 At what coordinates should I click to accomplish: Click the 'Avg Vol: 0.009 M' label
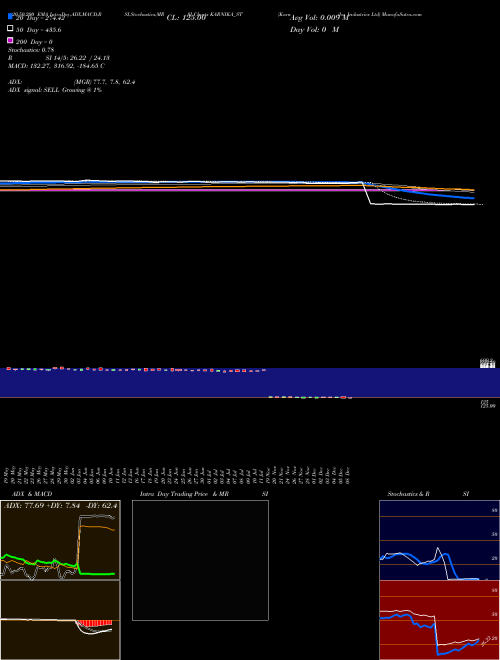319,18
